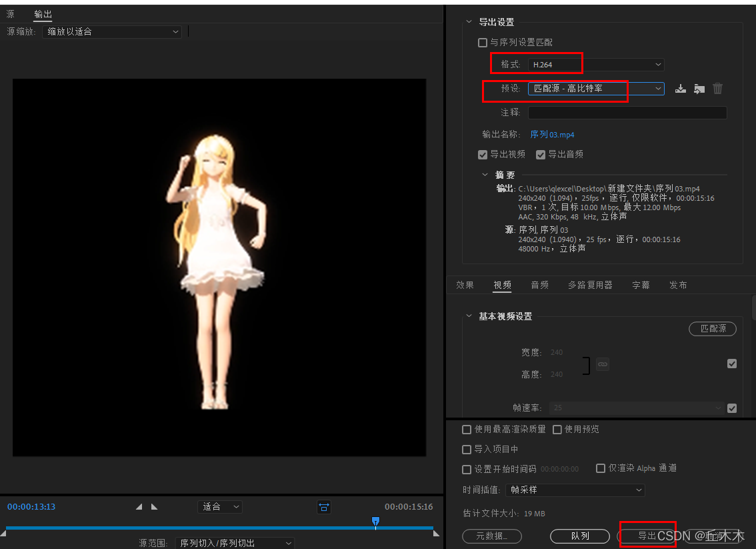Open the source scaling dropdown (缩放以适合)
This screenshot has width=756, height=549.
click(x=112, y=32)
